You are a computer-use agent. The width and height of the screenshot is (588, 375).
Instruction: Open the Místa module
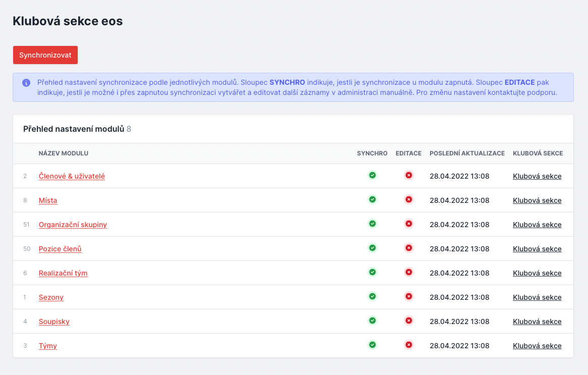48,200
